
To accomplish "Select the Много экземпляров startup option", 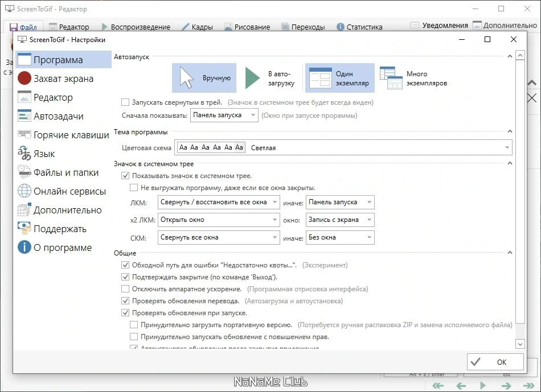I will pos(413,79).
